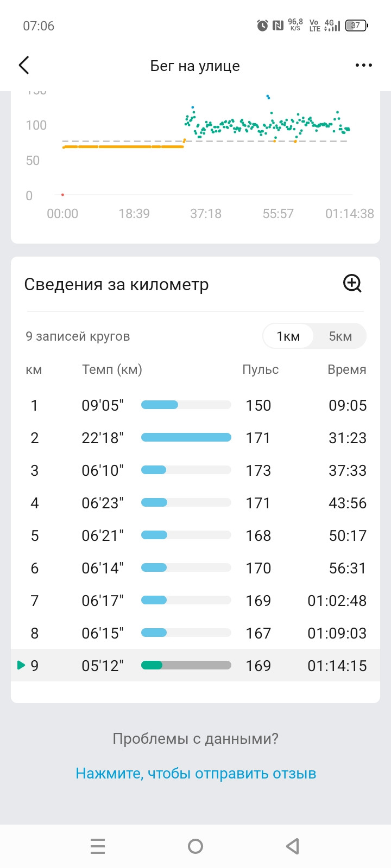
Task: Select the kilometer 2 row with 22'18" pace
Action: (x=195, y=438)
